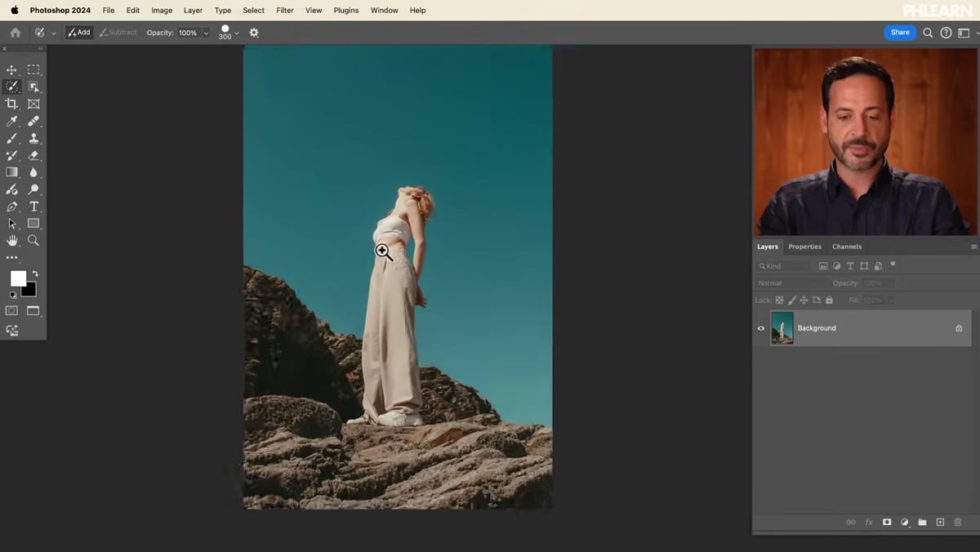Select the Zoom tool in the toolbox

coord(33,240)
